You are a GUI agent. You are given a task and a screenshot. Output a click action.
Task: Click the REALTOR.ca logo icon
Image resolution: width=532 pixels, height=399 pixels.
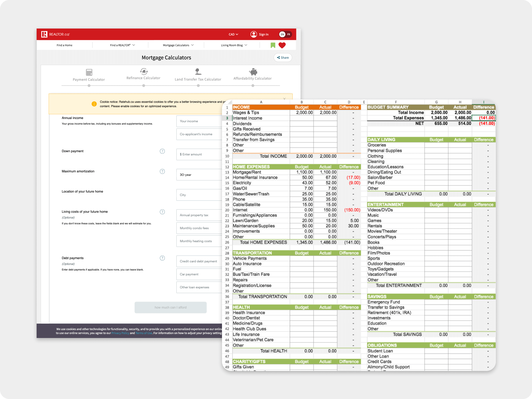point(44,34)
